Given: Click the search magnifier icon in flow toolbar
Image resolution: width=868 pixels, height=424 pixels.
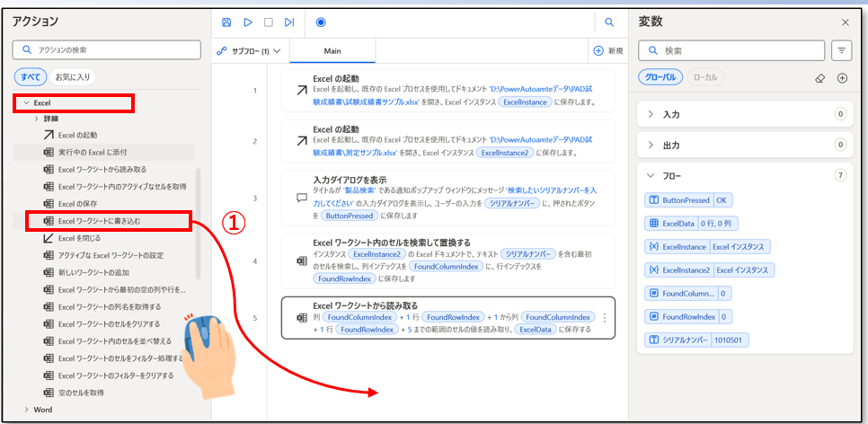Looking at the screenshot, I should 609,22.
